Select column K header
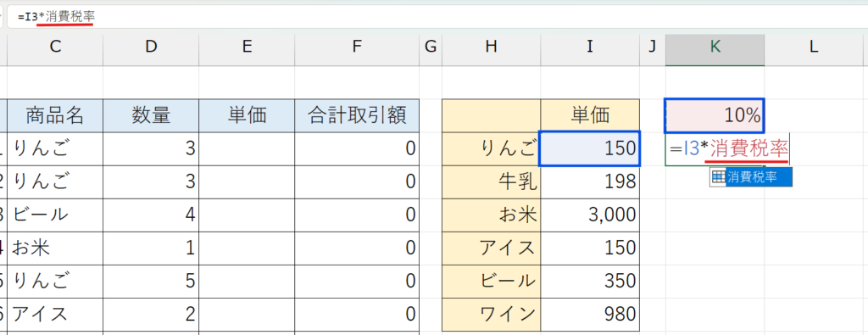This screenshot has height=335, width=868. tap(715, 47)
